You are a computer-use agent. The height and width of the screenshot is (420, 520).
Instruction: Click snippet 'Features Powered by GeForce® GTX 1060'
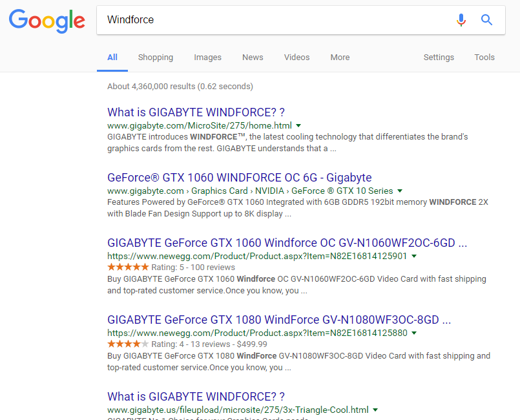[x=186, y=202]
